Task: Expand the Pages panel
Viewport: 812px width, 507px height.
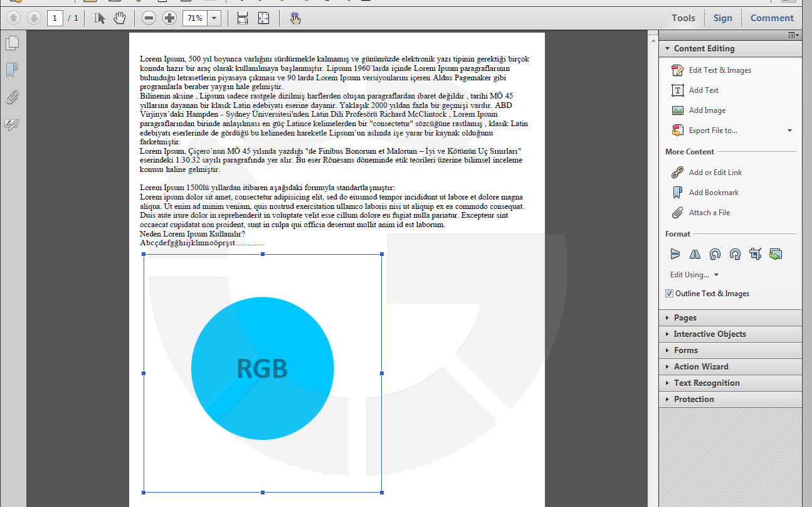Action: pos(730,318)
